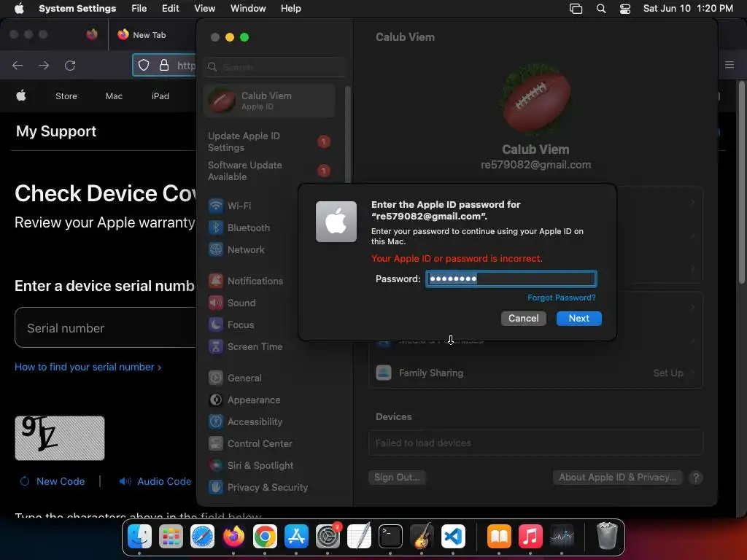Cancel the Apple ID password dialog
Screen dimensions: 747x560
[523, 318]
